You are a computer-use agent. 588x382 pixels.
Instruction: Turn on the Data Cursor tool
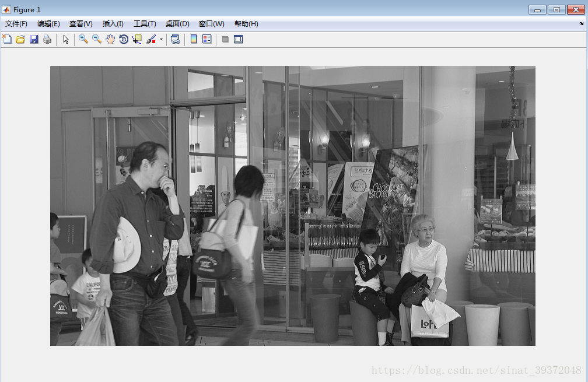(137, 39)
